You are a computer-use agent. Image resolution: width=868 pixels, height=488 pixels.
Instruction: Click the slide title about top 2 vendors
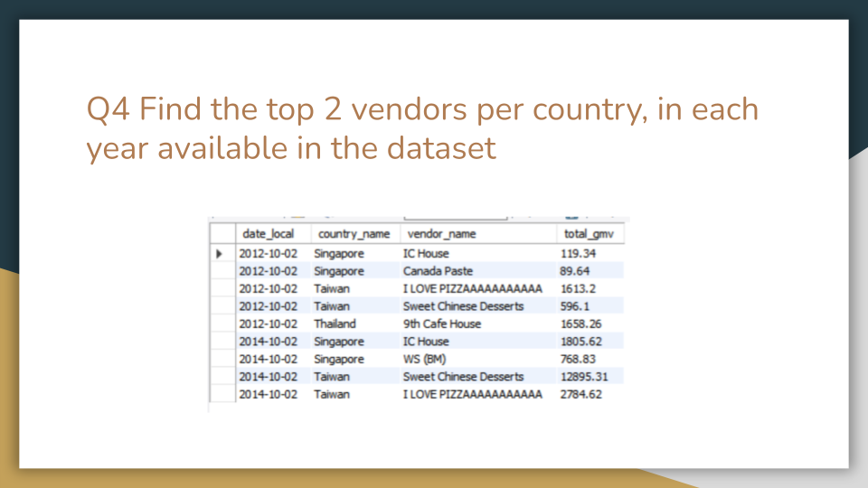(422, 127)
